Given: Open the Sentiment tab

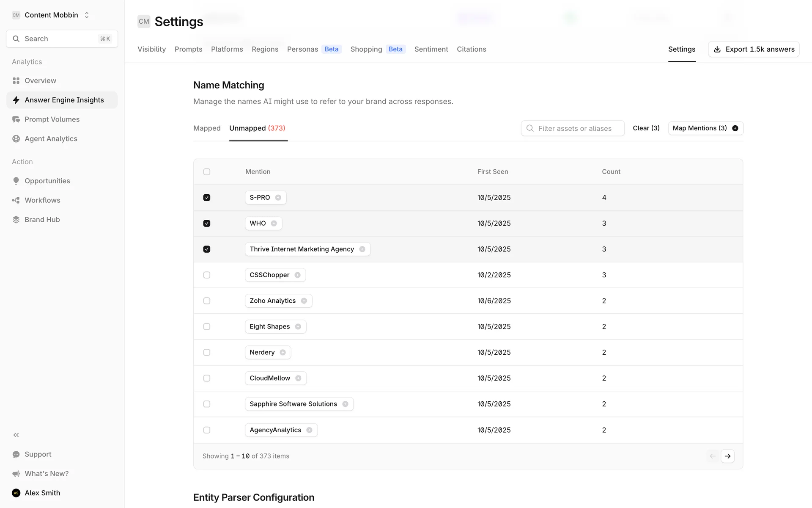Looking at the screenshot, I should [x=431, y=49].
